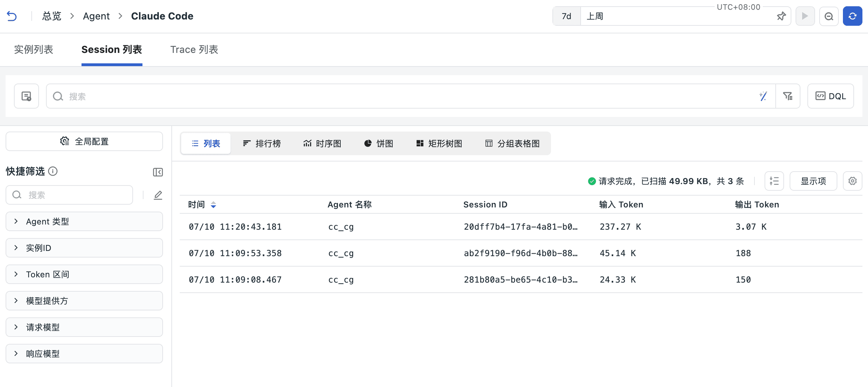Screen dimensions: 868x387
Task: Switch to 矩形树图 view
Action: (x=439, y=143)
